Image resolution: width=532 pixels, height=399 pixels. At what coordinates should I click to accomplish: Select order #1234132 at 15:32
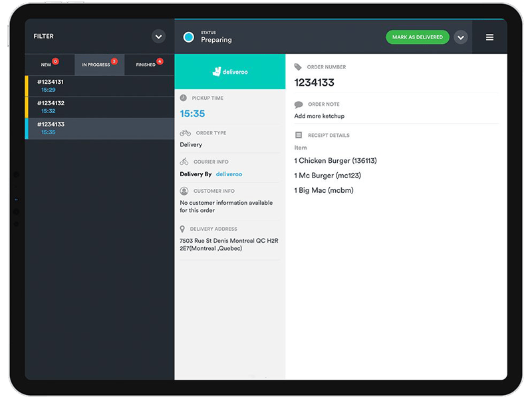point(100,107)
